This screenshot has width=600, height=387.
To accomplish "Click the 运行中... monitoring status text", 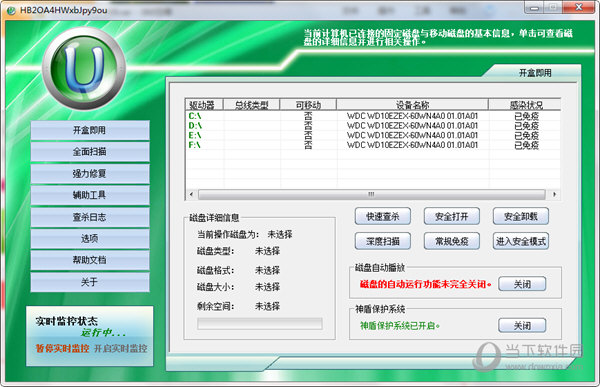I will (103, 333).
